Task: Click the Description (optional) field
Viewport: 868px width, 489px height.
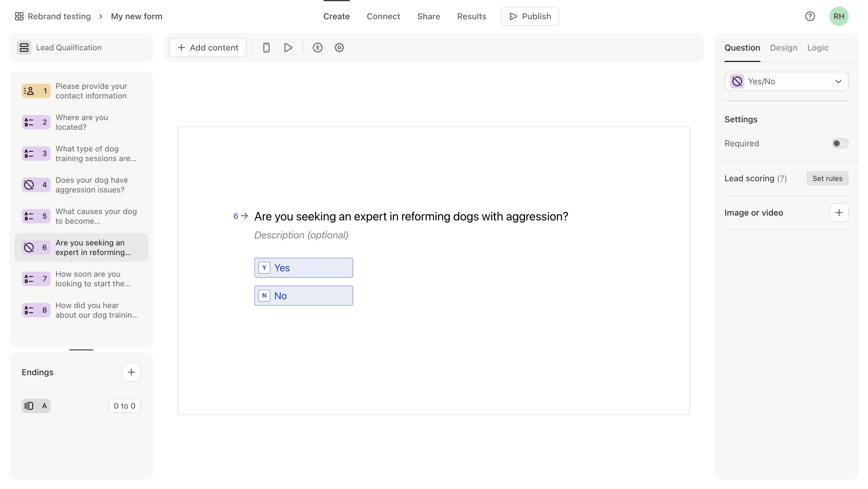Action: pyautogui.click(x=301, y=235)
